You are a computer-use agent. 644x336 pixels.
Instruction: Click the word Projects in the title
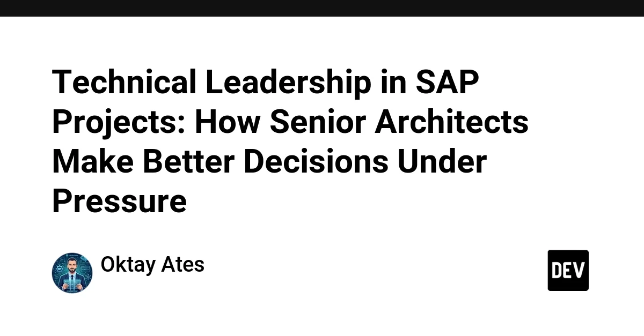(x=118, y=123)
